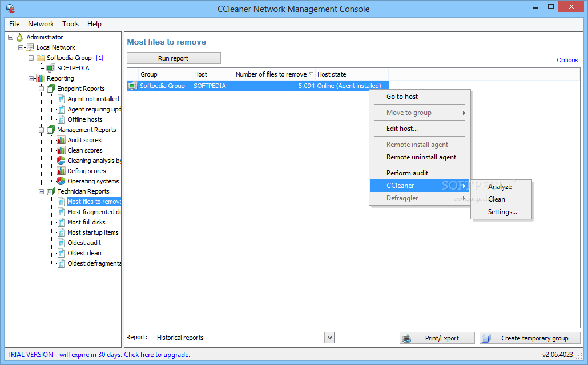The width and height of the screenshot is (588, 365).
Task: Open the Historical reports dropdown
Action: tap(329, 338)
